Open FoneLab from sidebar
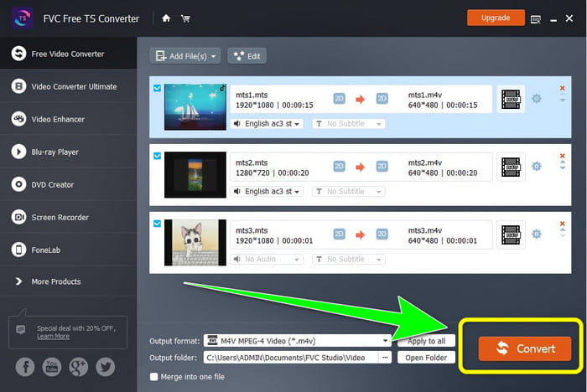587x392 pixels. click(68, 250)
